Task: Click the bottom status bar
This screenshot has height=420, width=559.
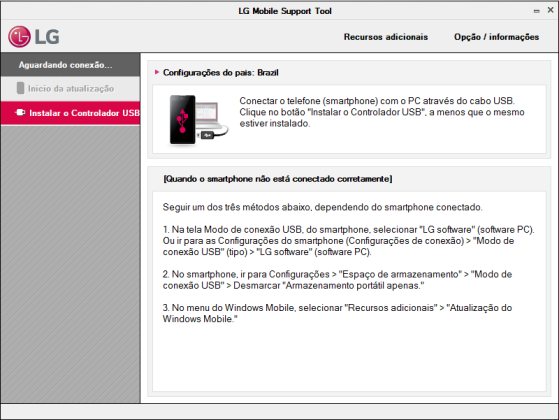Action: (280, 411)
